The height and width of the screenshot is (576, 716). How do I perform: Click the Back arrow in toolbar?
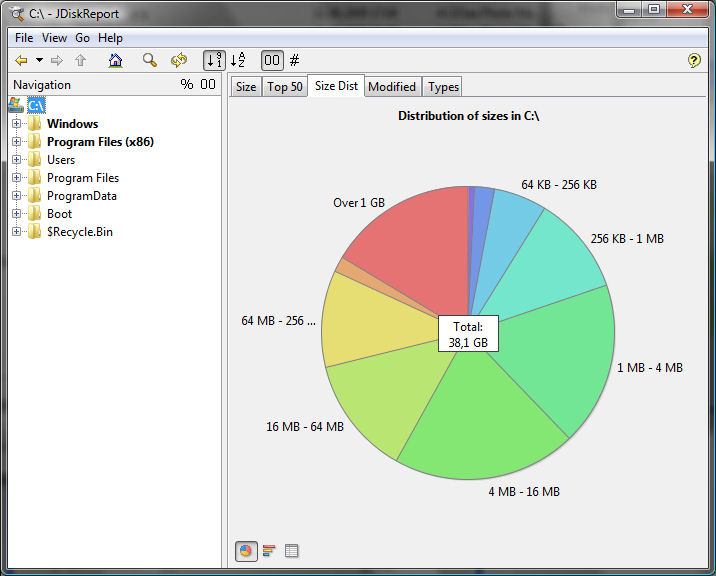[21, 60]
